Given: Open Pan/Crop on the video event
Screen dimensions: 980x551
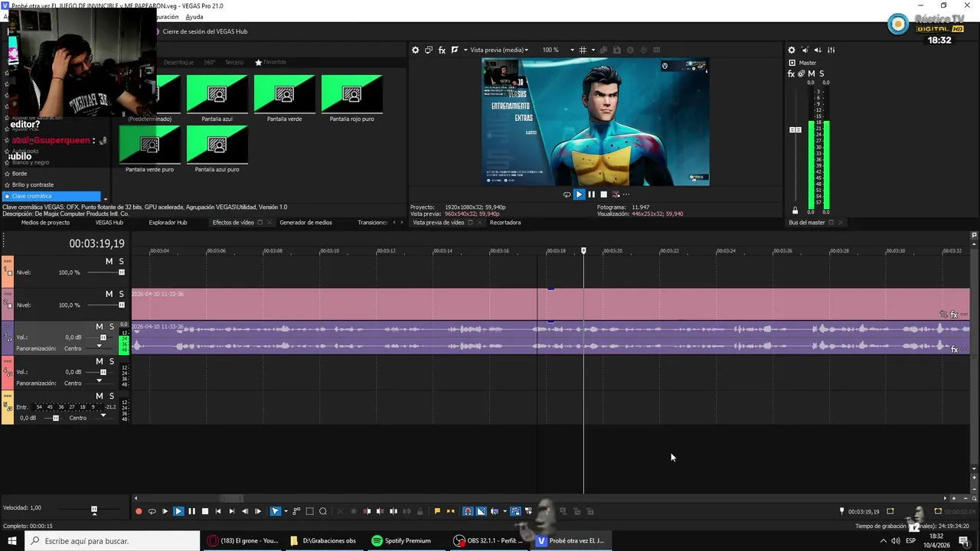Looking at the screenshot, I should tap(944, 315).
